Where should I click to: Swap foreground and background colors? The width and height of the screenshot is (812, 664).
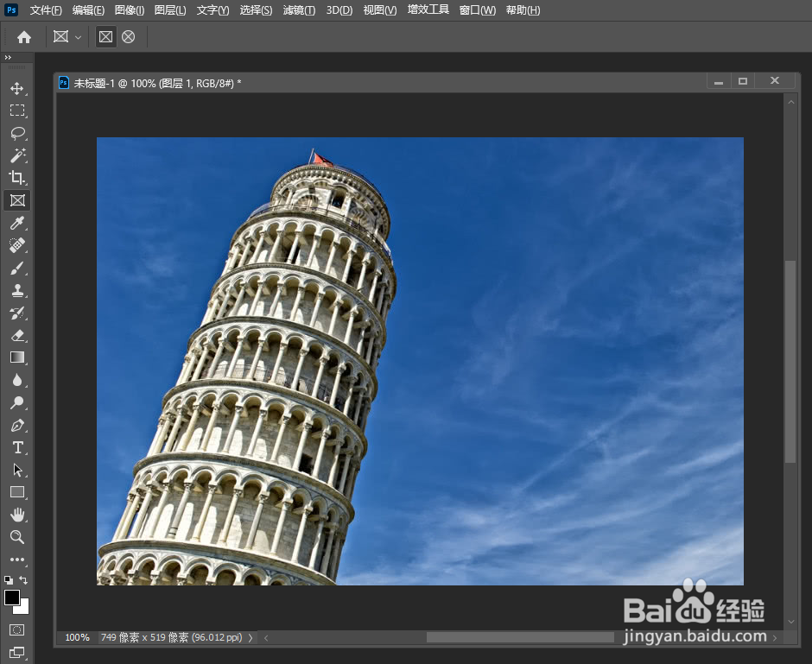pyautogui.click(x=23, y=580)
